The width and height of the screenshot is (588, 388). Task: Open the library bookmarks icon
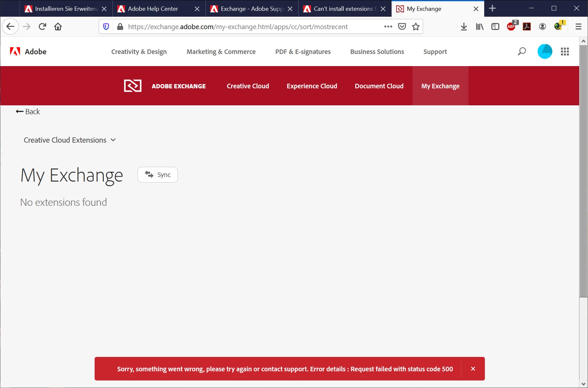point(480,26)
